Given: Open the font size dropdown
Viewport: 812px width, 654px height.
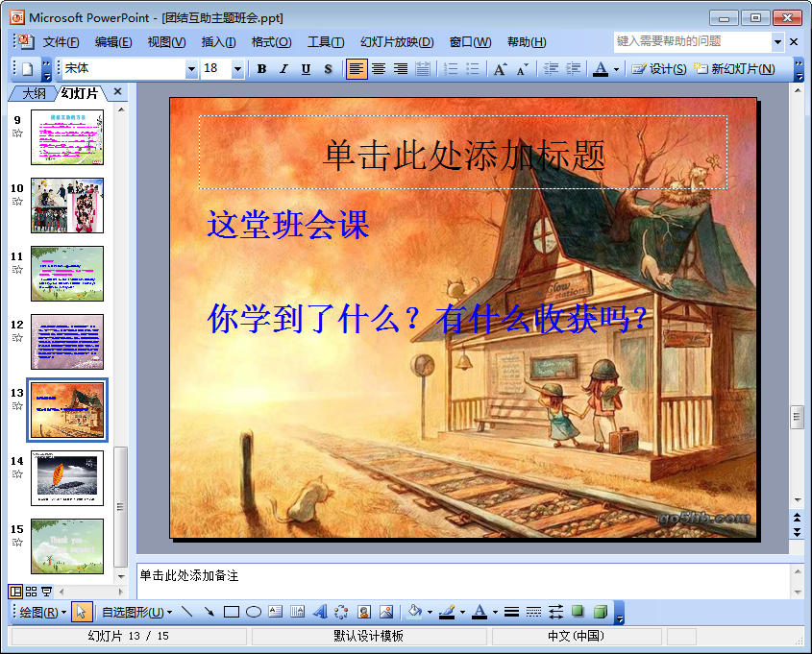Looking at the screenshot, I should (237, 69).
